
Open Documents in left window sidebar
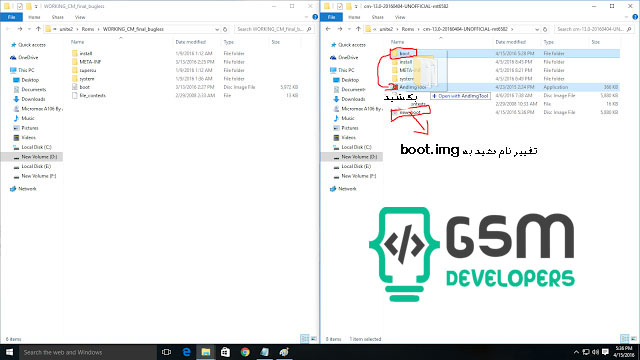pyautogui.click(x=30, y=89)
